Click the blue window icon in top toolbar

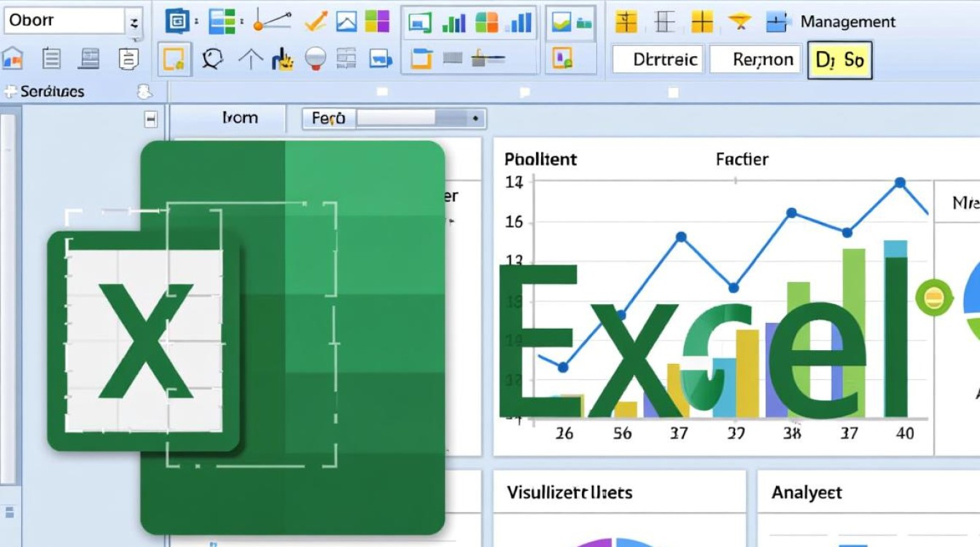click(x=177, y=21)
